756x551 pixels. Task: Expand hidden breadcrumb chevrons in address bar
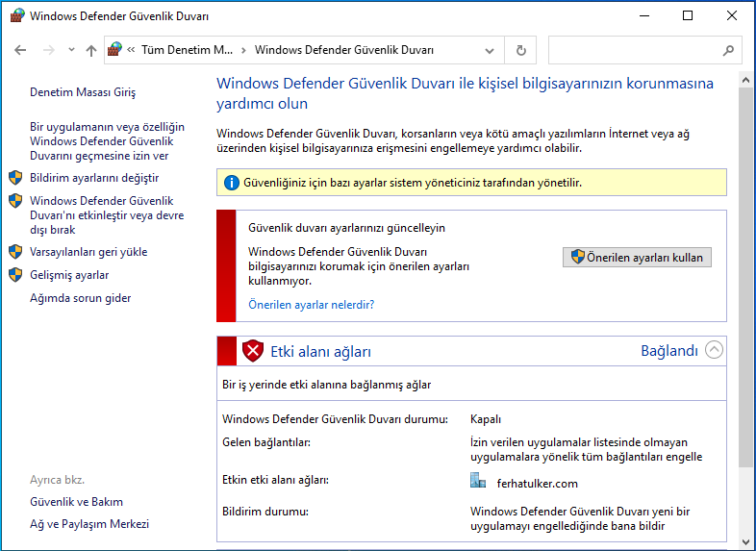[131, 49]
